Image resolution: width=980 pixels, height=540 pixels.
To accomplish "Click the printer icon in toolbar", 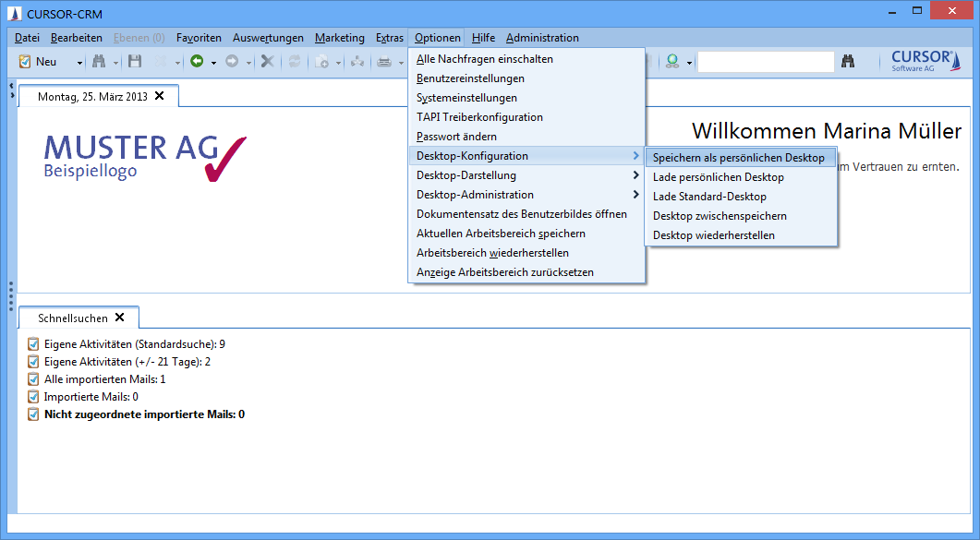I will point(383,62).
